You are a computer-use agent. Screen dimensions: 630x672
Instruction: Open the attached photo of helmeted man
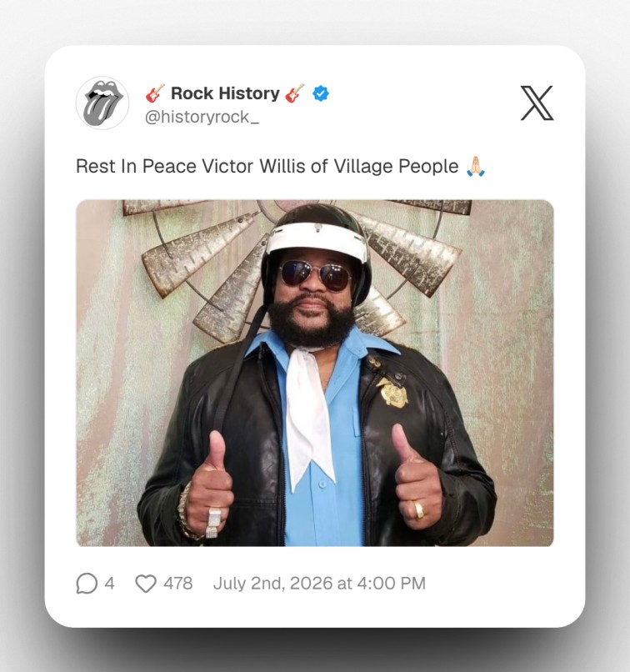pos(315,373)
